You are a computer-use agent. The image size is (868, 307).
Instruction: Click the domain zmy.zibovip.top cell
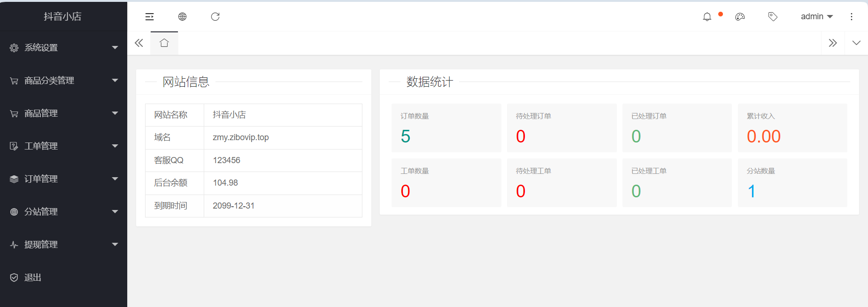283,138
